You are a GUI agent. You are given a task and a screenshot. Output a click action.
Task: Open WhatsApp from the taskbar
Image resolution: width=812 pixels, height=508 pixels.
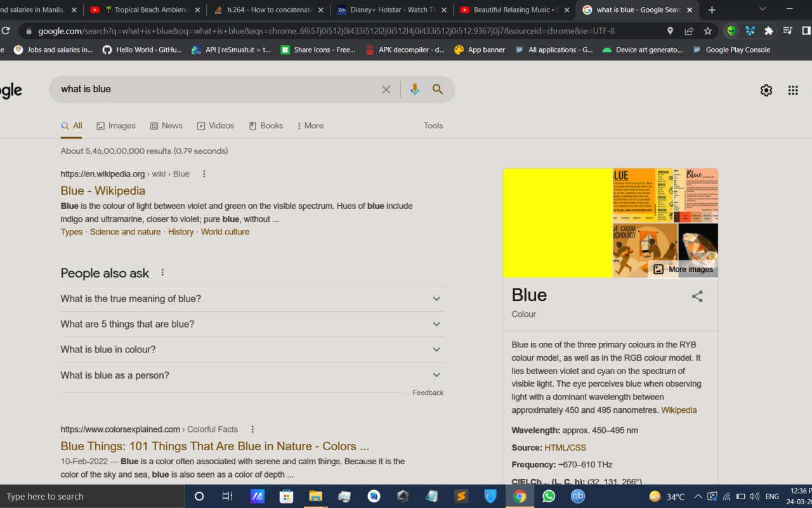[548, 496]
